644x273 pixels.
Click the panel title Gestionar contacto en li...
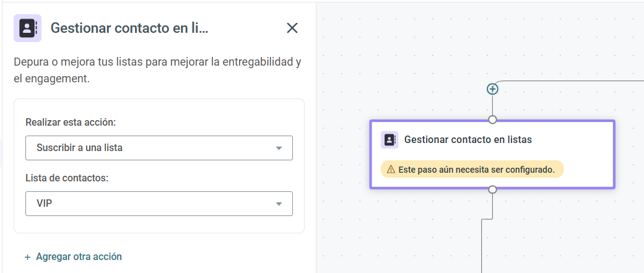129,28
